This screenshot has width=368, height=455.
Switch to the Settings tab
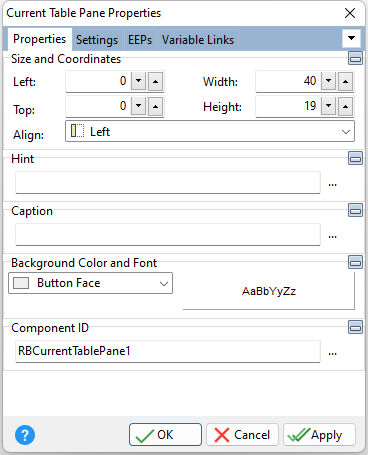pyautogui.click(x=97, y=40)
